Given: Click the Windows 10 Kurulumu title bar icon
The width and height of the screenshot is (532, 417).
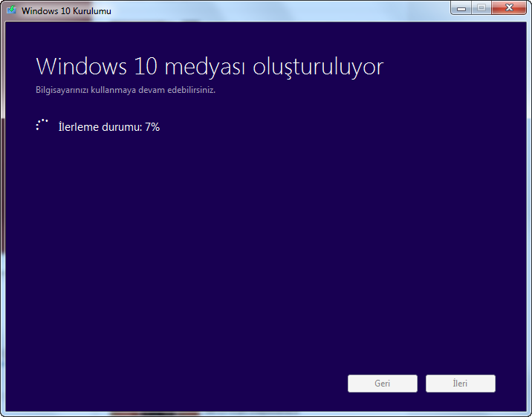Looking at the screenshot, I should point(12,10).
